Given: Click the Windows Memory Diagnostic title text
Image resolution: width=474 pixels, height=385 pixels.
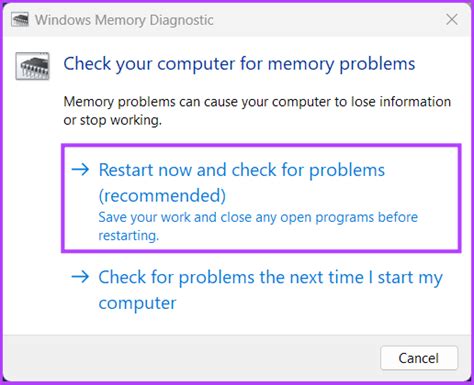Looking at the screenshot, I should point(124,20).
